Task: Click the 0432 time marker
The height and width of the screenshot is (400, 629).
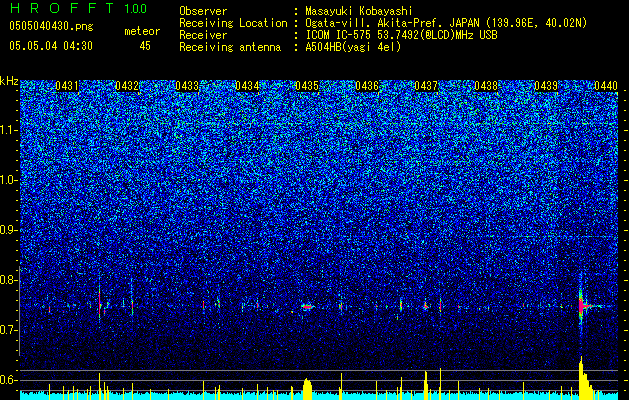Action: point(127,86)
